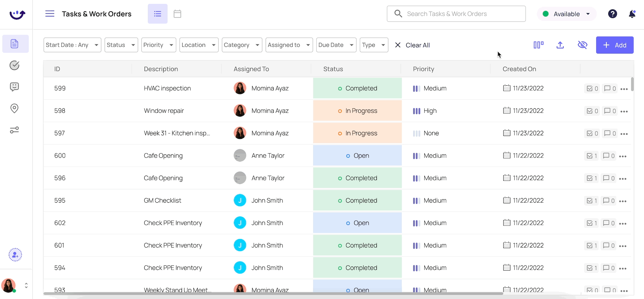Viewport: 644px width, 299px height.
Task: Open notifications bell
Action: 632,14
